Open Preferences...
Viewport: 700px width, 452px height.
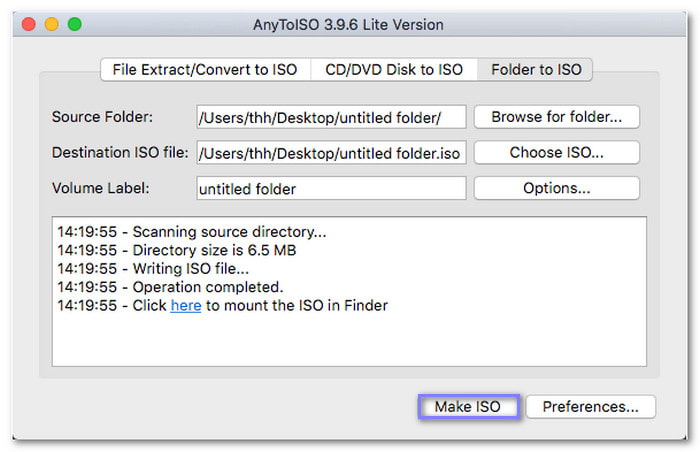point(591,407)
